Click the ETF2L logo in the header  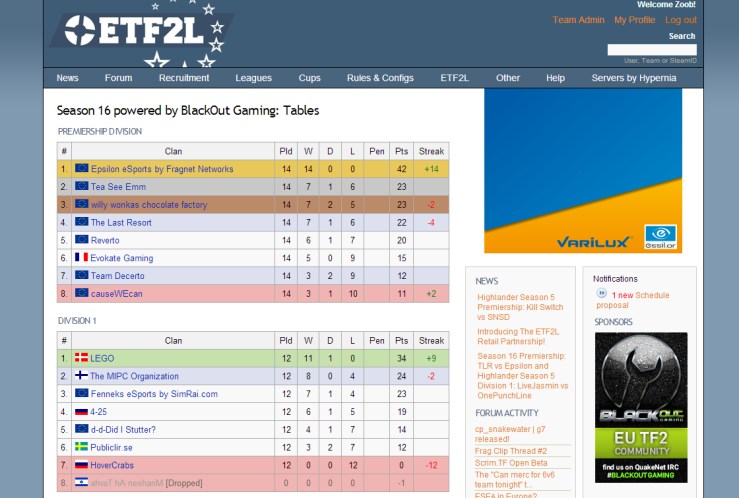[x=141, y=32]
